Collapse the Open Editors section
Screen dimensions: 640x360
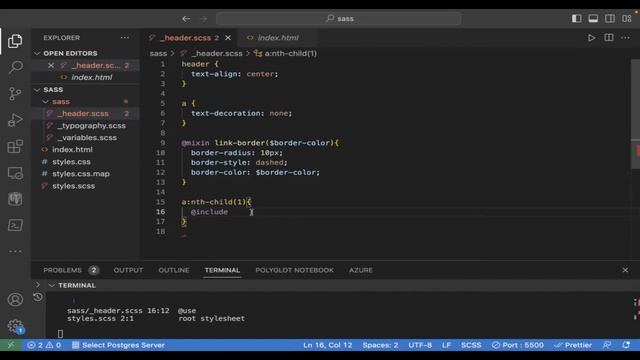pos(37,53)
